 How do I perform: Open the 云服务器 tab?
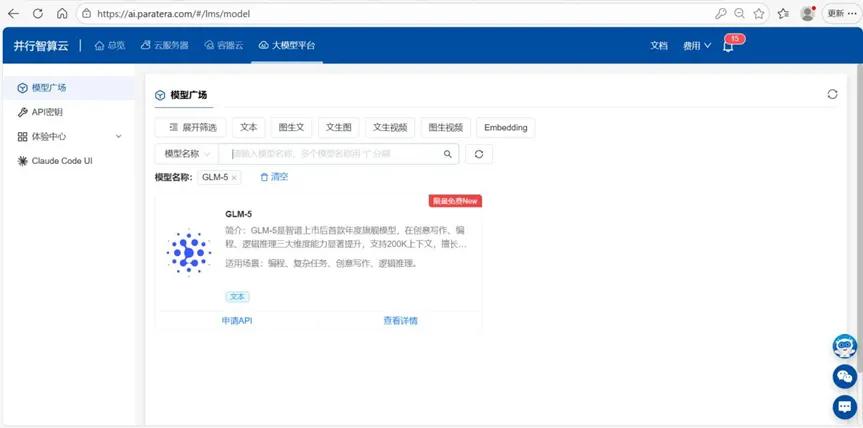(165, 46)
